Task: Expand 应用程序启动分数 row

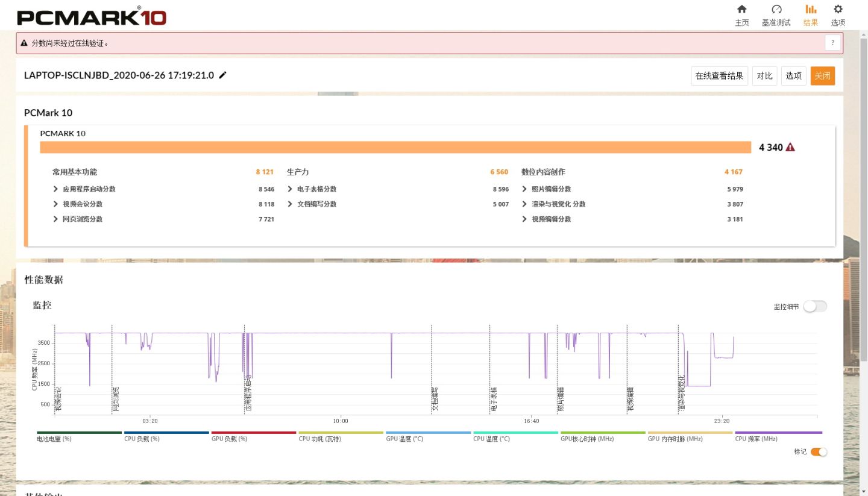Action: tap(56, 189)
